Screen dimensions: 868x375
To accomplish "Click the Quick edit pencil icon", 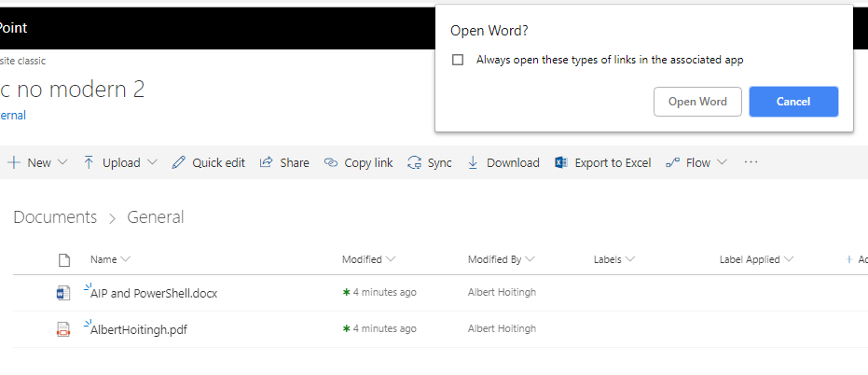I will (179, 162).
